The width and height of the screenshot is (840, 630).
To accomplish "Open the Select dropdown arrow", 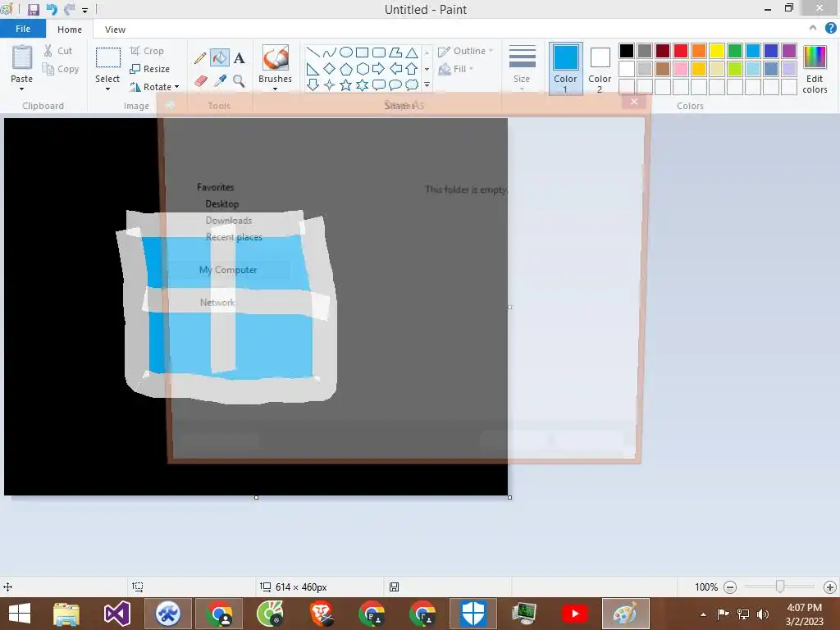I will point(107,89).
